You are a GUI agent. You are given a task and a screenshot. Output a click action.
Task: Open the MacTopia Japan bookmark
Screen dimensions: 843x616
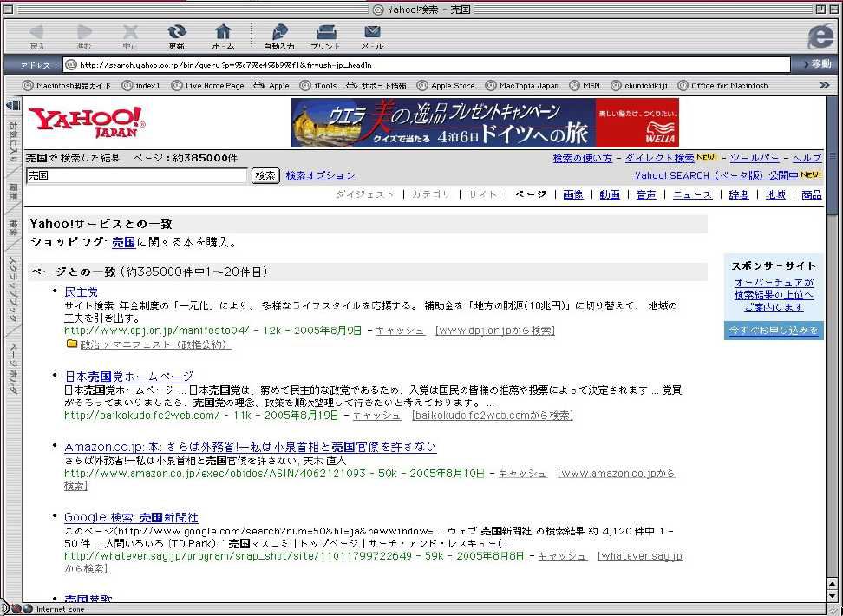[x=522, y=86]
